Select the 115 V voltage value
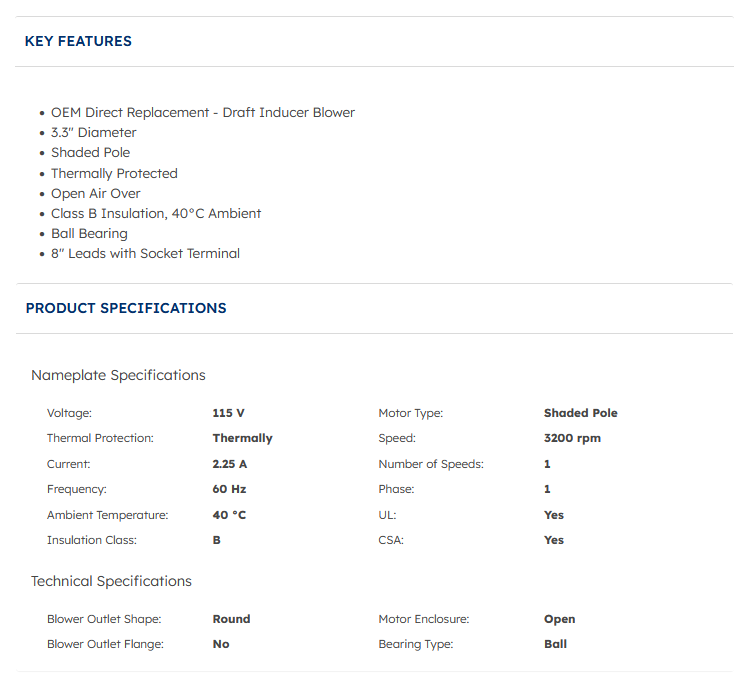This screenshot has height=700, width=743. pyautogui.click(x=228, y=413)
